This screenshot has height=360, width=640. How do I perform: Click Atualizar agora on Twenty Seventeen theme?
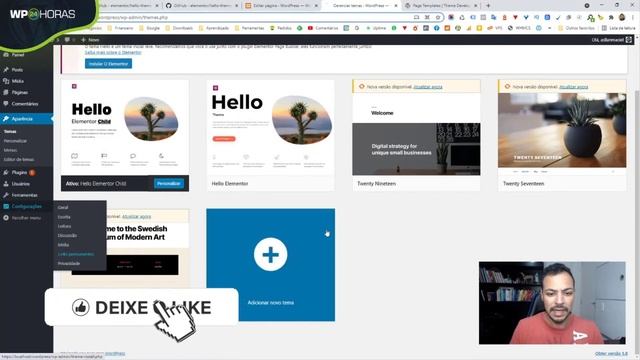pos(573,87)
